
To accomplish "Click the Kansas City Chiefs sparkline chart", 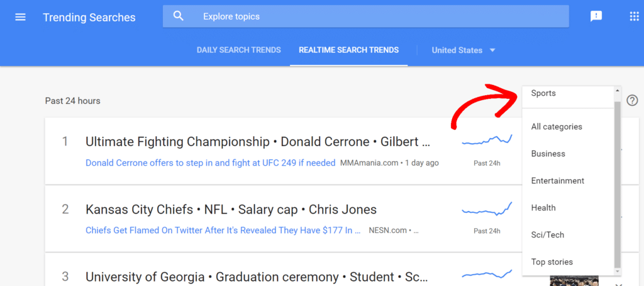I will [487, 209].
